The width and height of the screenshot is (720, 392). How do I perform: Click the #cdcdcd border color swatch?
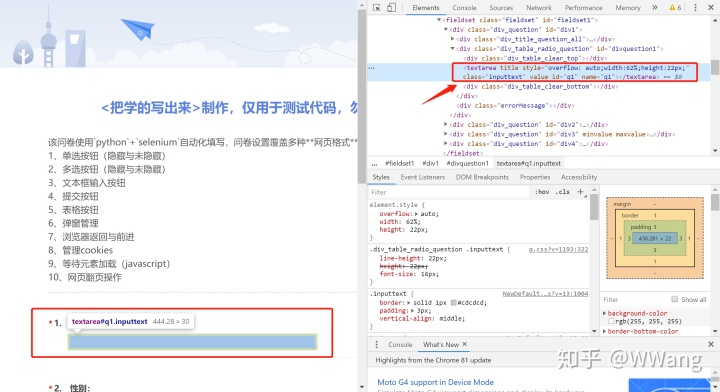pos(454,303)
